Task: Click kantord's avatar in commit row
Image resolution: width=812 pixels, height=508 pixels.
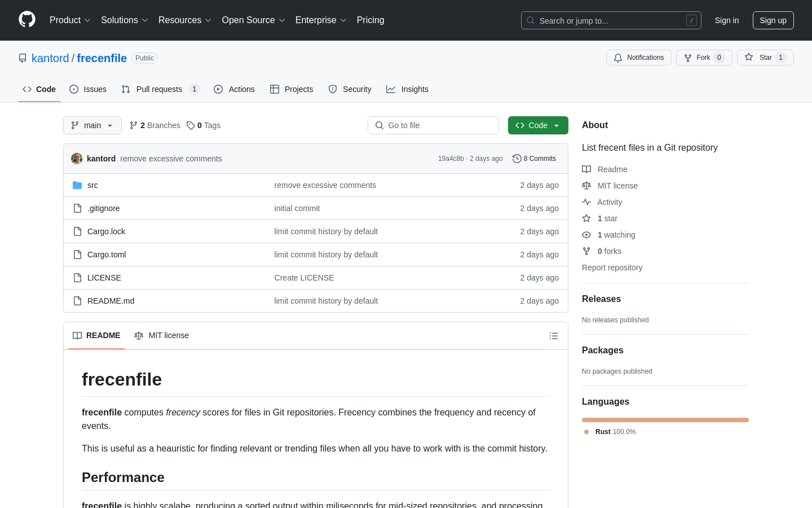Action: click(77, 159)
